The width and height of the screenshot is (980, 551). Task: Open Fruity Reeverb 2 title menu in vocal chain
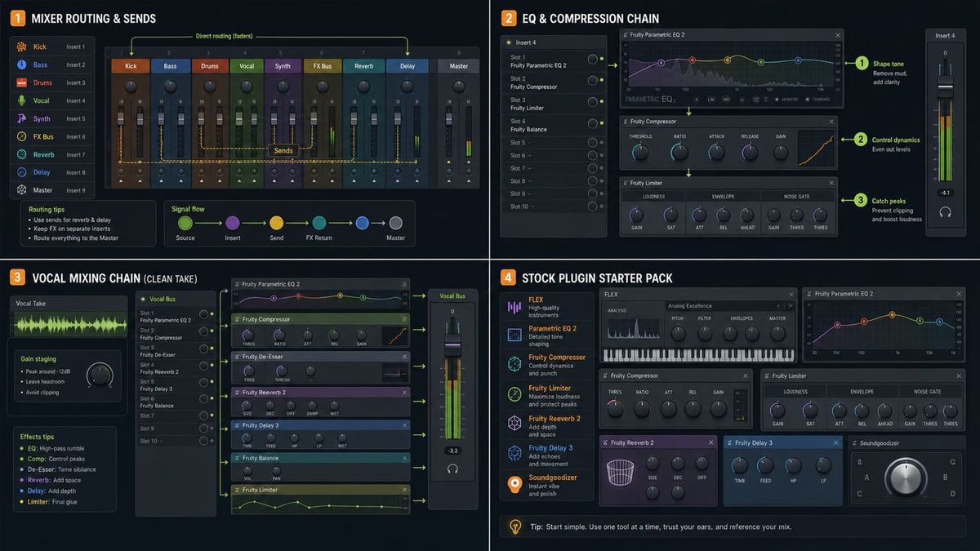[237, 392]
